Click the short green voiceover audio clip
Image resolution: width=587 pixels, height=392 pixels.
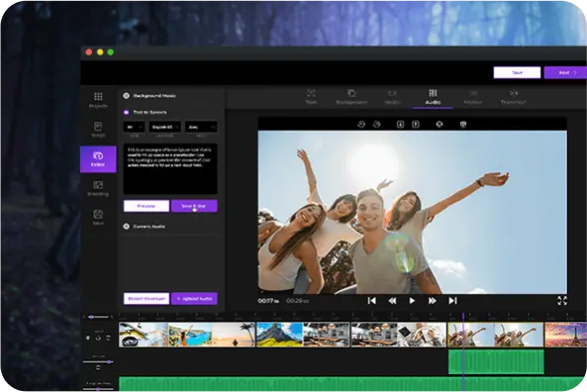tap(496, 361)
